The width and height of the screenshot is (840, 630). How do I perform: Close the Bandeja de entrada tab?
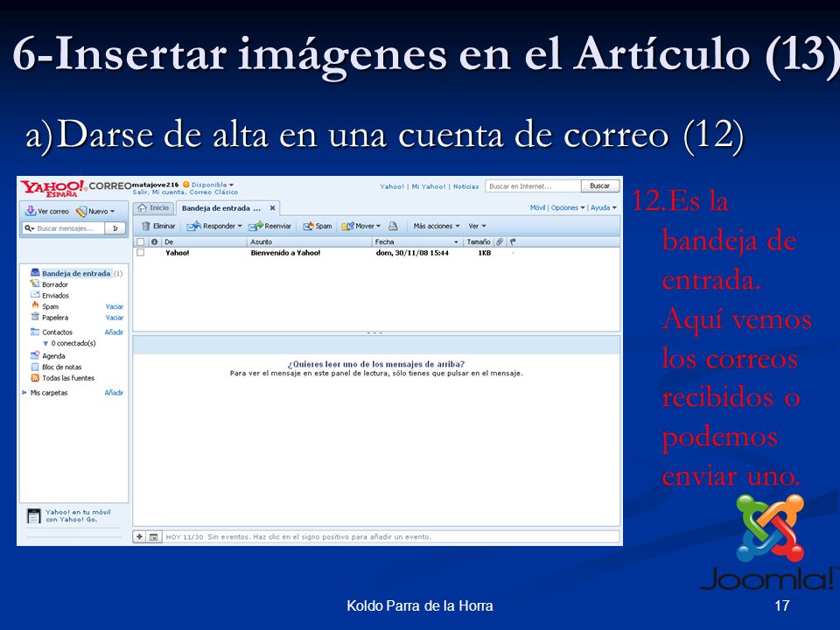pyautogui.click(x=272, y=208)
